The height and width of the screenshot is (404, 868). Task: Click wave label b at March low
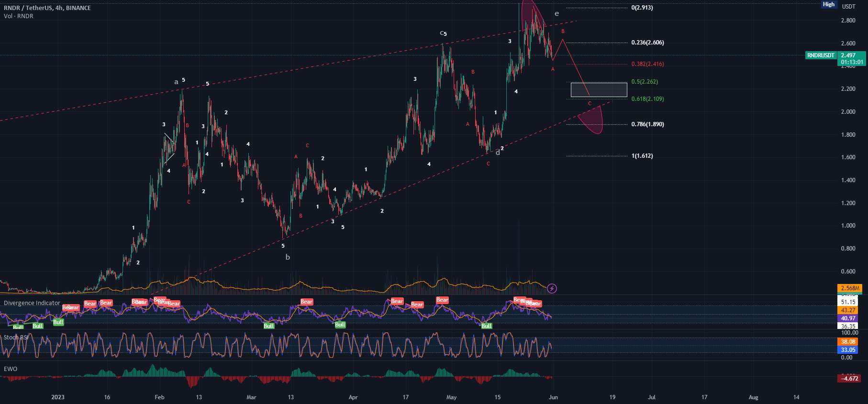click(288, 257)
